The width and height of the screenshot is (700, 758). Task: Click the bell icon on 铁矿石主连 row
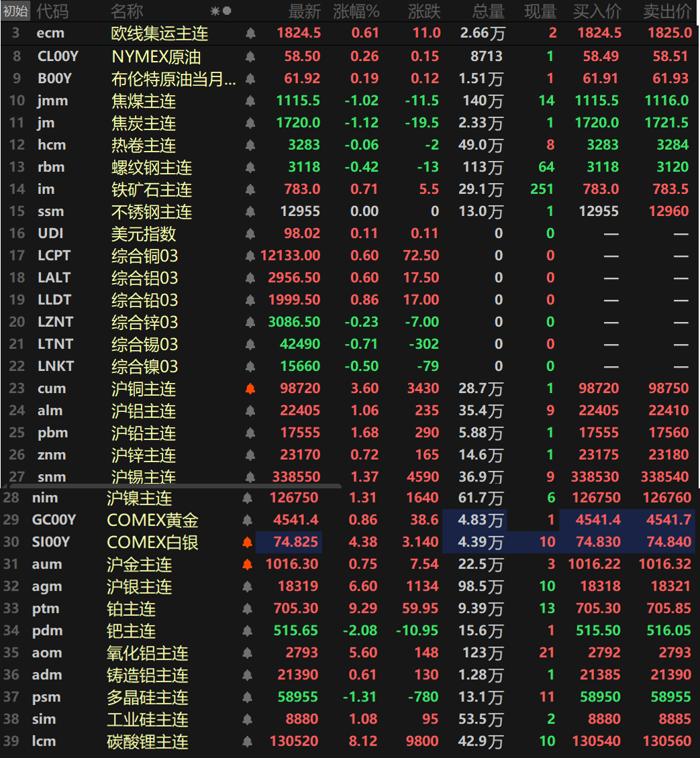point(250,190)
